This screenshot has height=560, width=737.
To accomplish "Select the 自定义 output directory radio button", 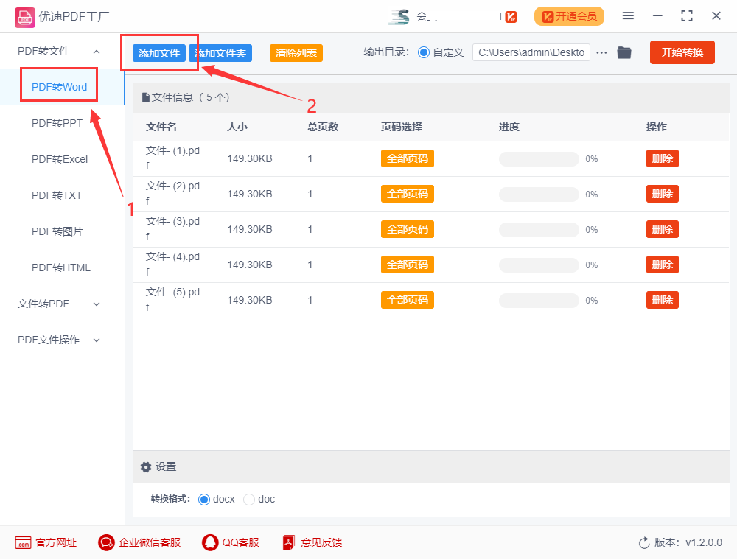I will (x=424, y=52).
